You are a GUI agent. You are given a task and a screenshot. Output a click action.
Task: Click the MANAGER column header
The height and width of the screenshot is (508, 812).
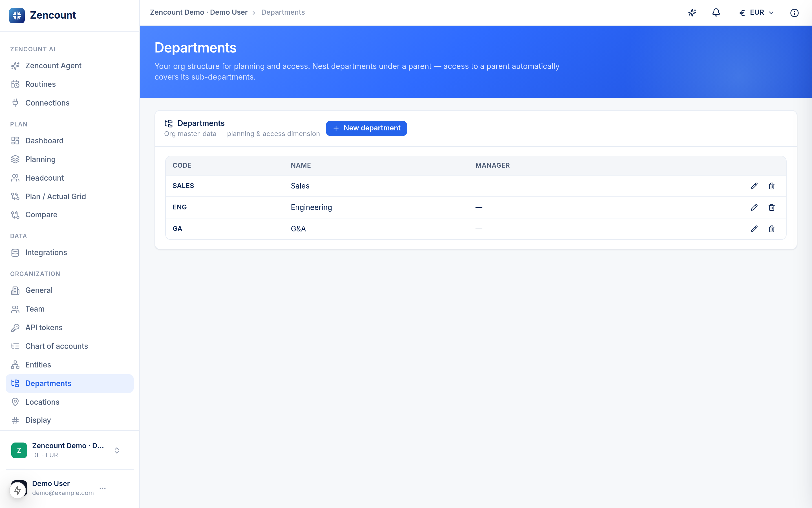point(492,165)
